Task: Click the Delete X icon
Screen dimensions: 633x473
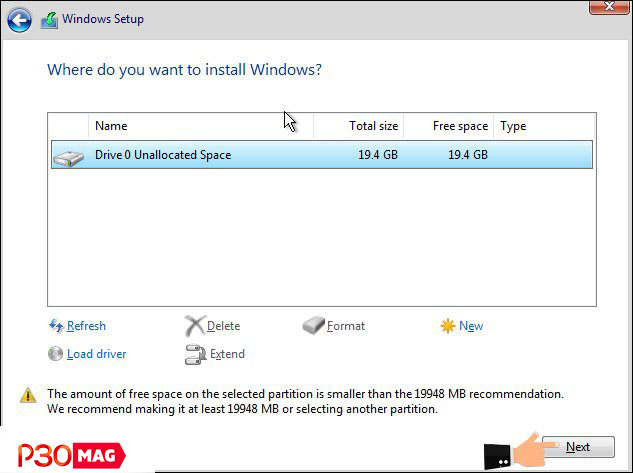Action: [195, 326]
